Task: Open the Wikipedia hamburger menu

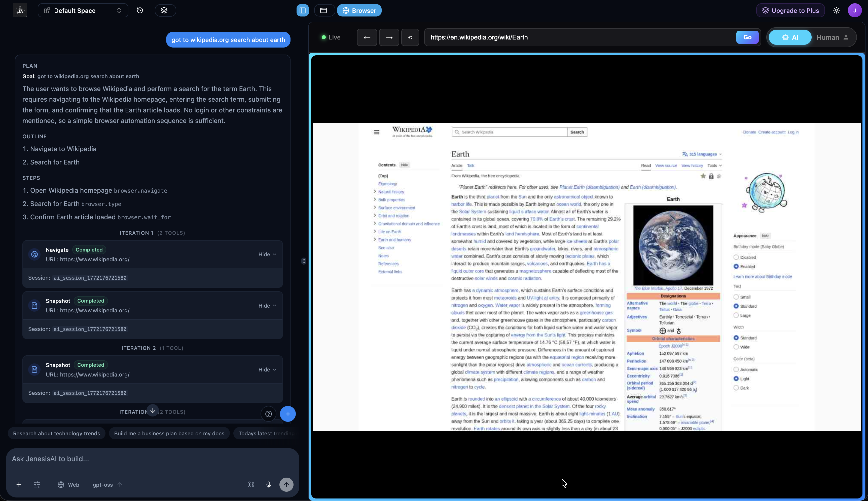Action: tap(376, 132)
